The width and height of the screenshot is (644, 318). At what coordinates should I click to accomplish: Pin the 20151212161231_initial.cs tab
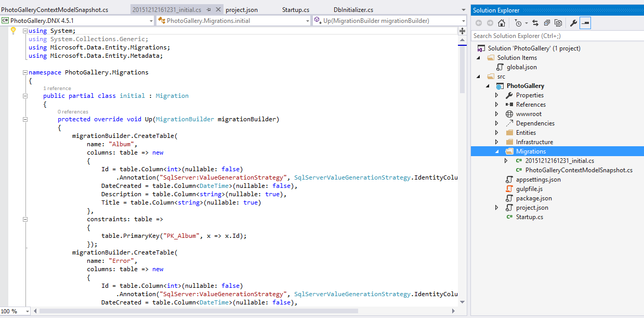click(208, 10)
